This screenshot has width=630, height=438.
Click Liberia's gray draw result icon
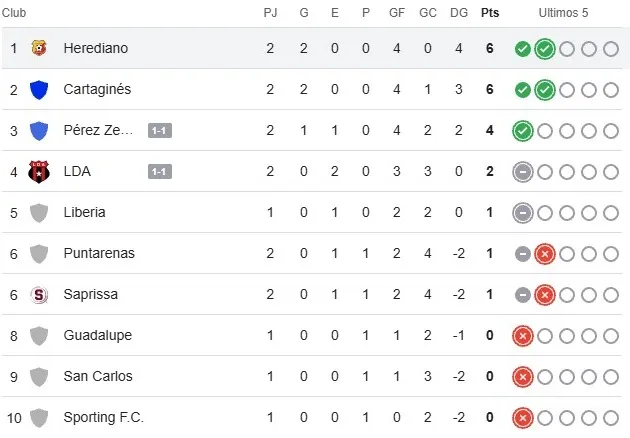coord(522,212)
